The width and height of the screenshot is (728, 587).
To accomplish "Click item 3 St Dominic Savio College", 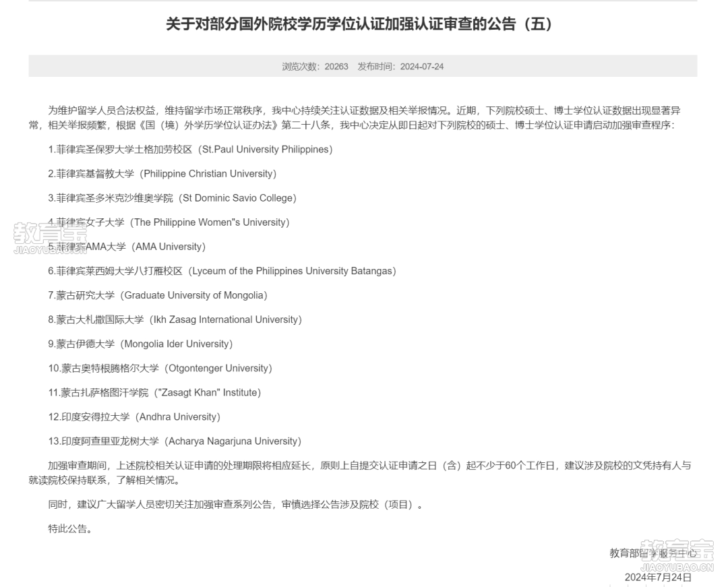I will point(173,198).
